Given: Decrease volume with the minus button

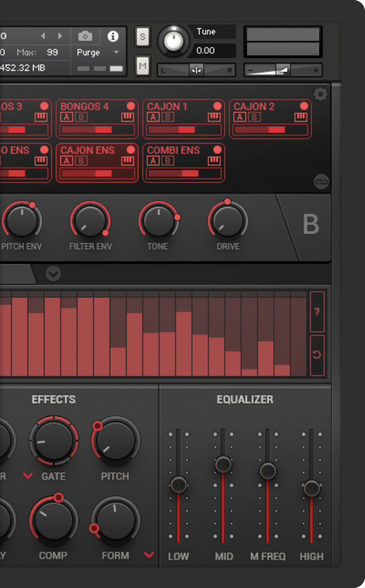Looking at the screenshot, I should click(251, 70).
